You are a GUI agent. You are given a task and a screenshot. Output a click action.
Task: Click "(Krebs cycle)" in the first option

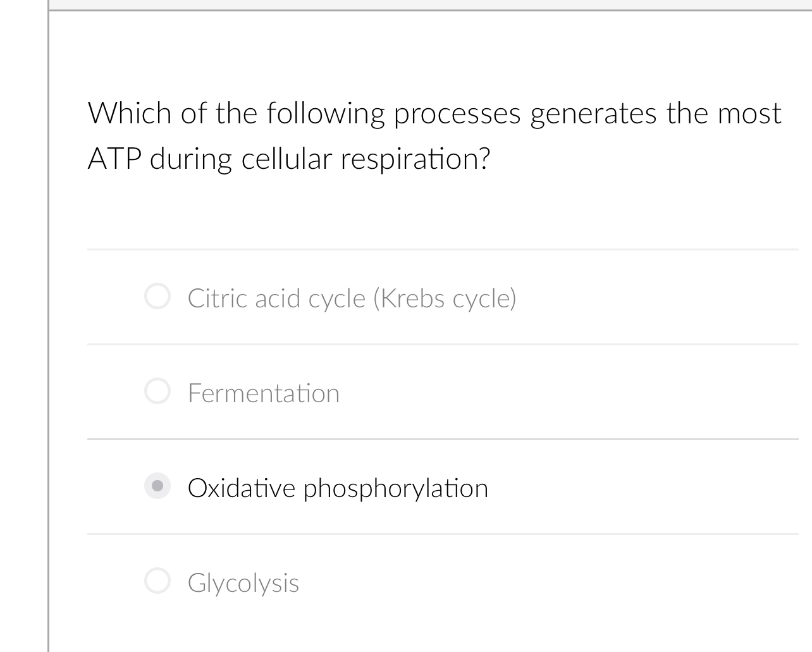tap(445, 298)
